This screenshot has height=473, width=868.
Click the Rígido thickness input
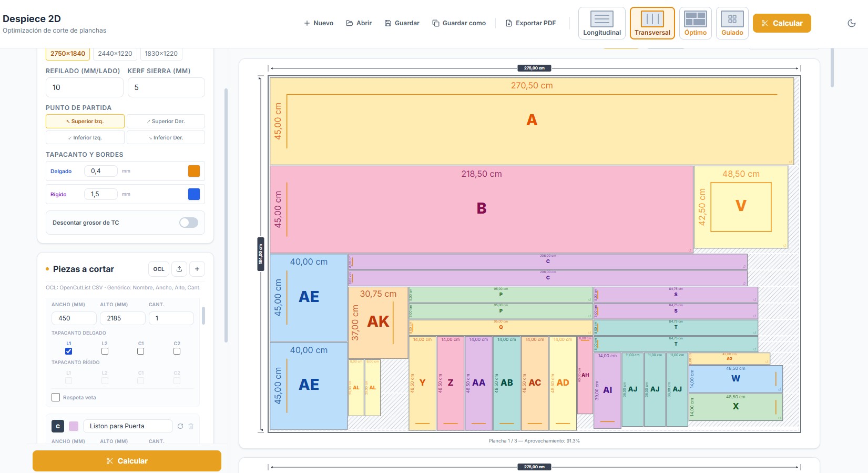pos(101,194)
